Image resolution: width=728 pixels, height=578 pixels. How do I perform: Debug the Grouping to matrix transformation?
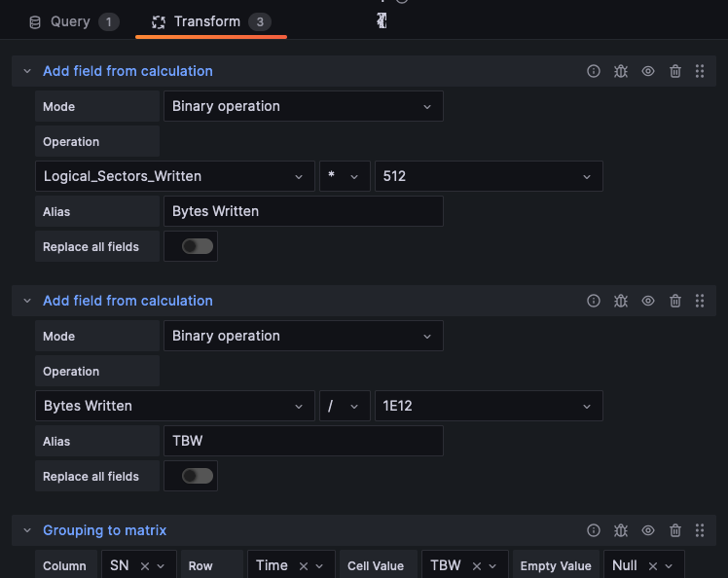click(x=621, y=530)
